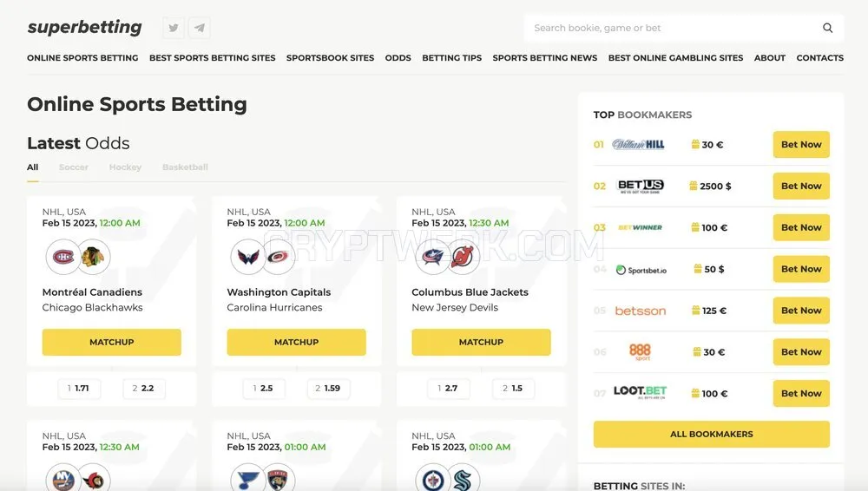Click the Washington Capitals team logo
868x491 pixels.
pos(247,257)
